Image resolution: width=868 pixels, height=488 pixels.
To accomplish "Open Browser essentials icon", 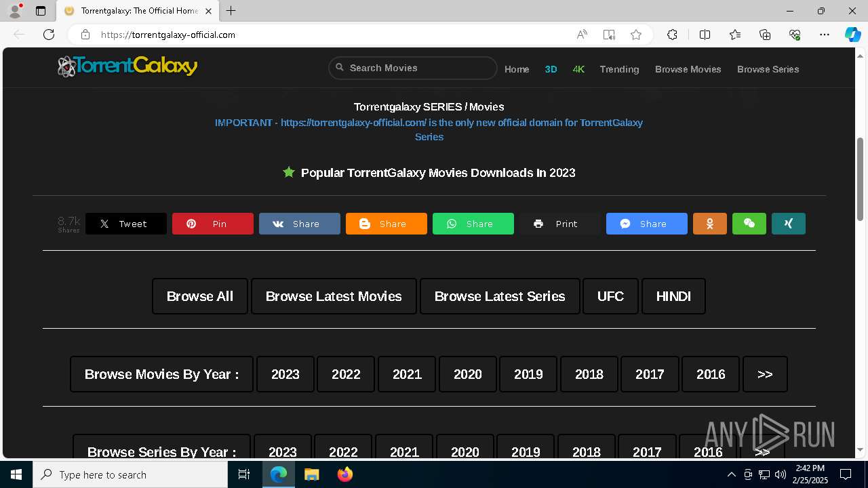I will (x=795, y=35).
